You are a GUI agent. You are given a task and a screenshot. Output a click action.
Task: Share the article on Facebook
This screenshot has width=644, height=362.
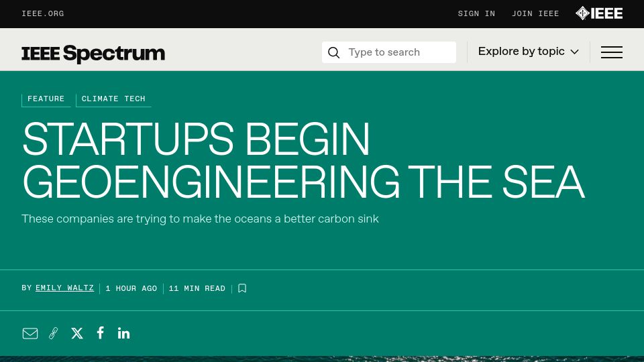click(100, 333)
